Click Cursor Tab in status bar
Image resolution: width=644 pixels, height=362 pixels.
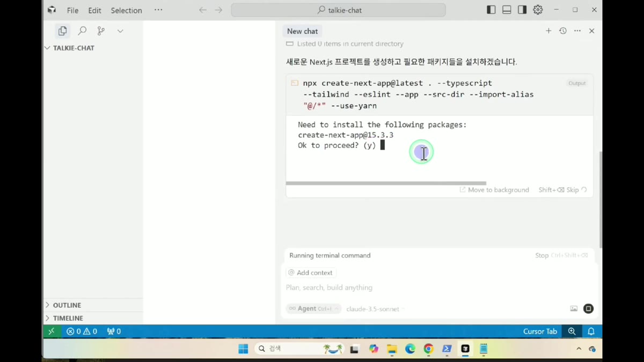[x=540, y=331]
